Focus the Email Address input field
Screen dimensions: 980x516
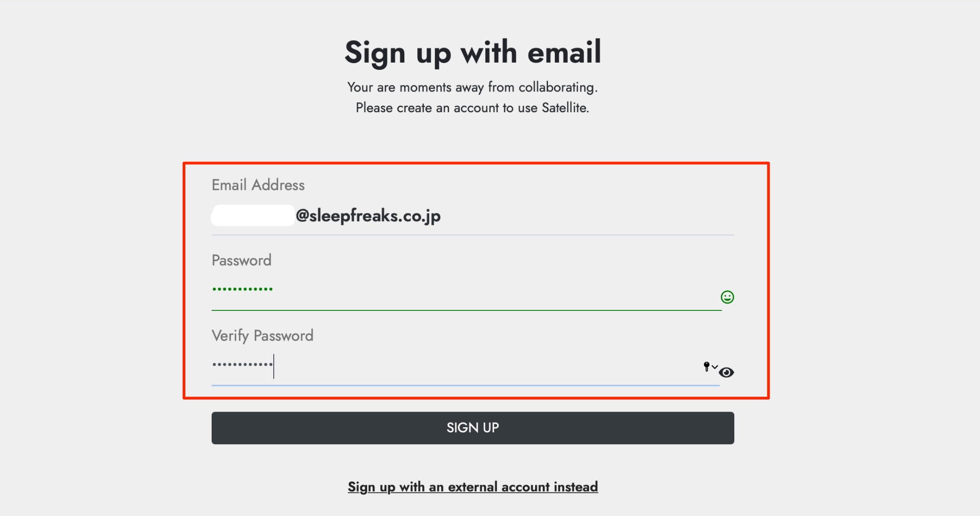[473, 216]
